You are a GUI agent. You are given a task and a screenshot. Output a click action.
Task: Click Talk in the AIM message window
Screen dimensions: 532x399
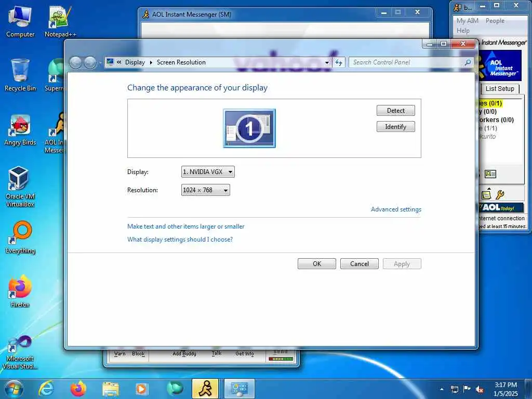[x=217, y=353]
